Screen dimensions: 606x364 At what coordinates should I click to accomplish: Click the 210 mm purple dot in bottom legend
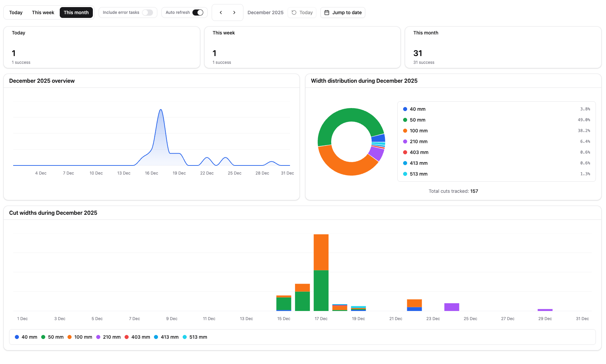(x=98, y=337)
